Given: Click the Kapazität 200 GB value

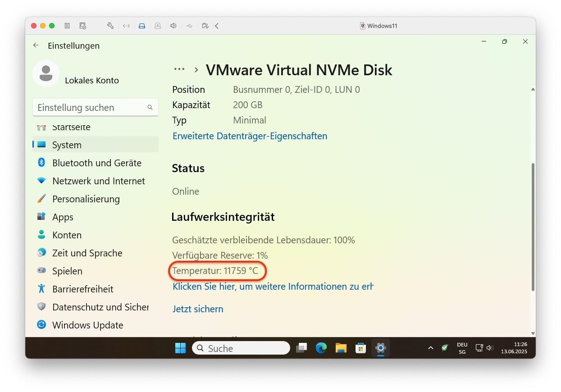Looking at the screenshot, I should [x=248, y=105].
